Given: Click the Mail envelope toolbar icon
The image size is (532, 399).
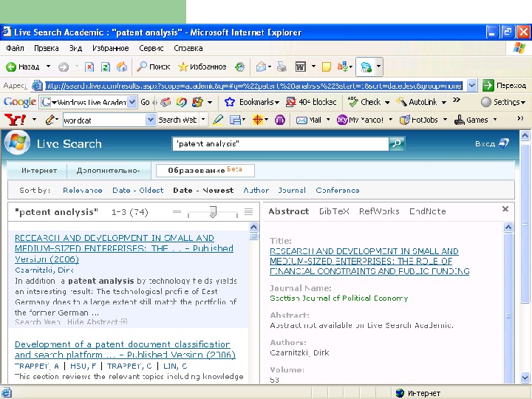Looking at the screenshot, I should pos(261,66).
